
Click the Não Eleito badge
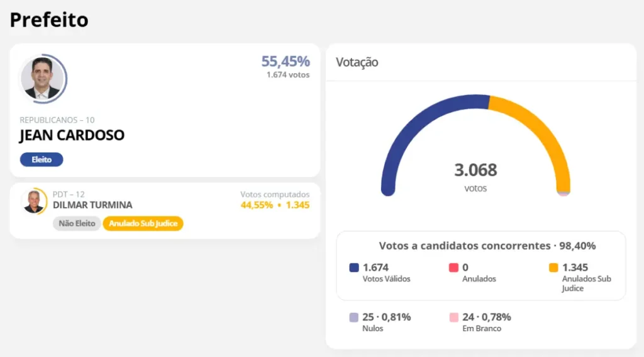tap(77, 224)
